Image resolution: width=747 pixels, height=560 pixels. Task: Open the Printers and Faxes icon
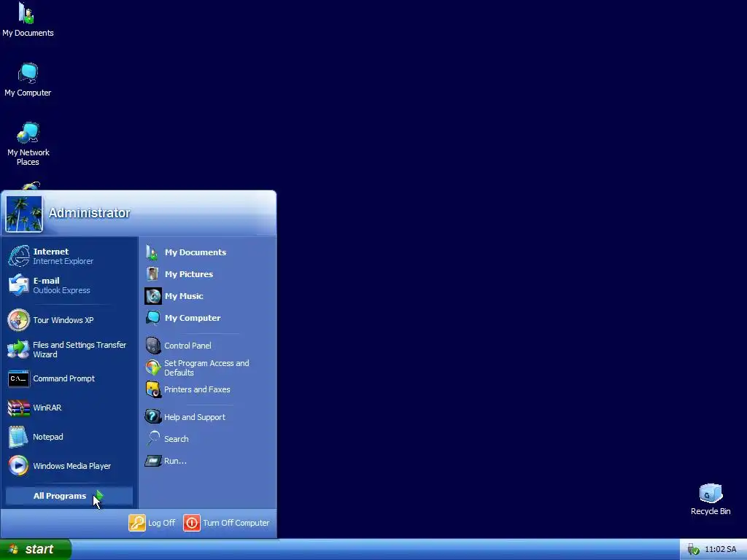click(x=153, y=389)
